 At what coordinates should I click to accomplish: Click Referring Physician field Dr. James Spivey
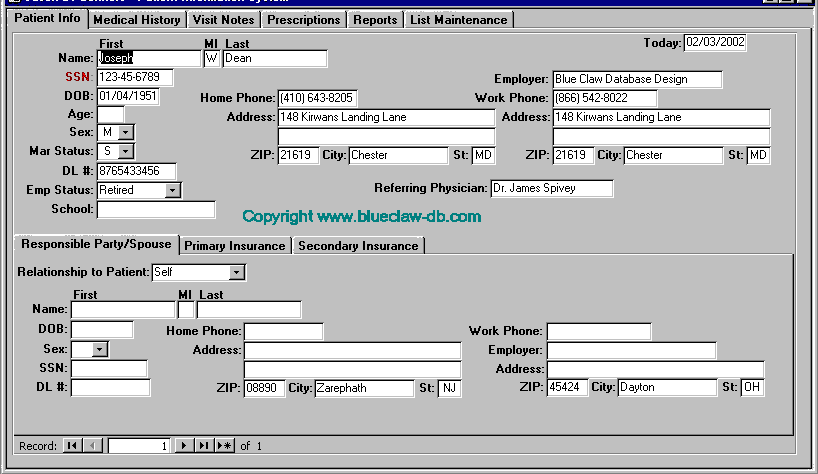click(x=552, y=188)
